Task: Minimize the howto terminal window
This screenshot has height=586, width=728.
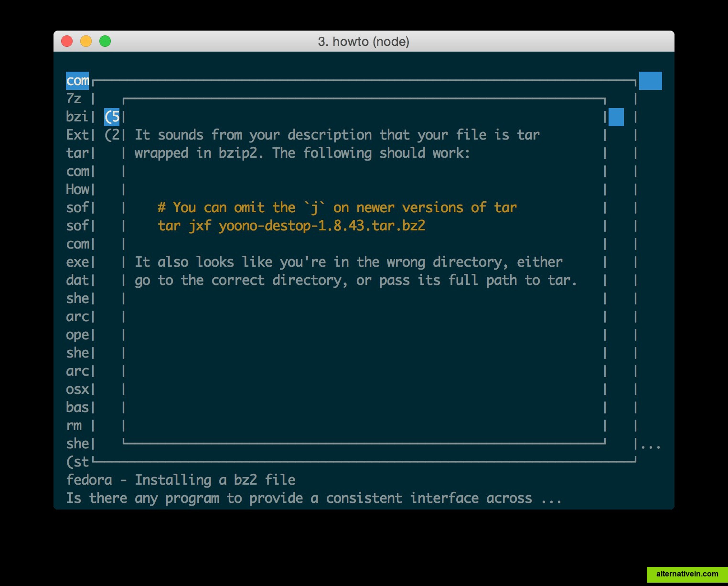Action: pyautogui.click(x=86, y=42)
